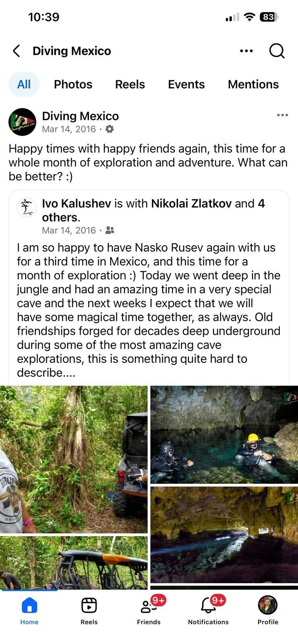Switch to the Photos tab
Image resolution: width=298 pixels, height=644 pixels.
coord(73,84)
